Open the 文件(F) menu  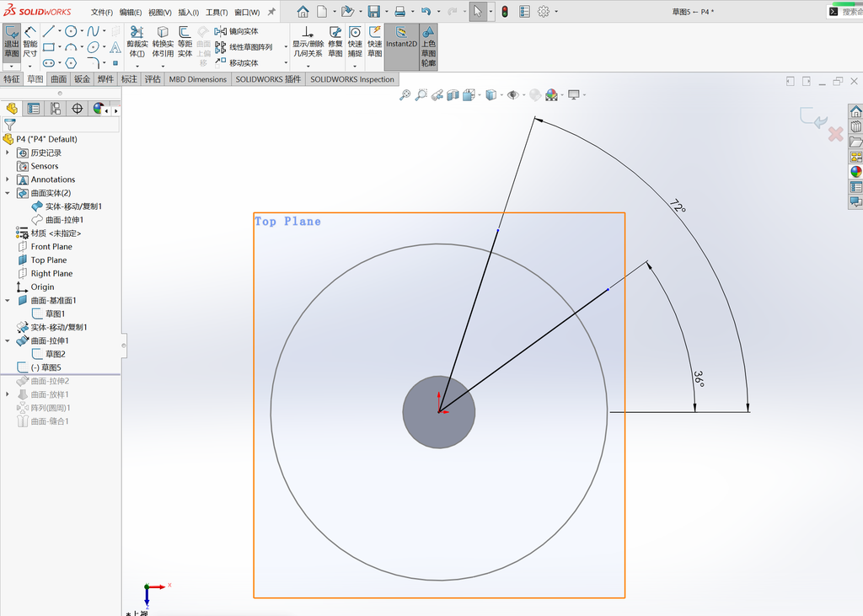102,12
